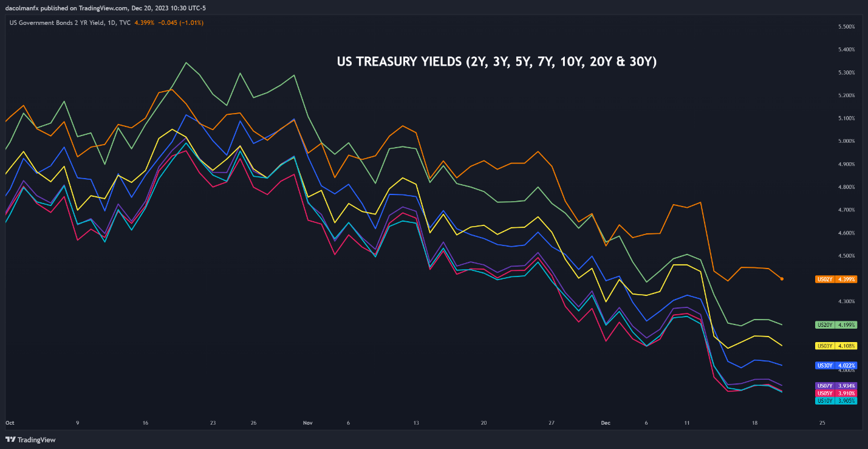The height and width of the screenshot is (449, 868).
Task: Click the orange endpoint dot of 2Y line
Action: 782,279
